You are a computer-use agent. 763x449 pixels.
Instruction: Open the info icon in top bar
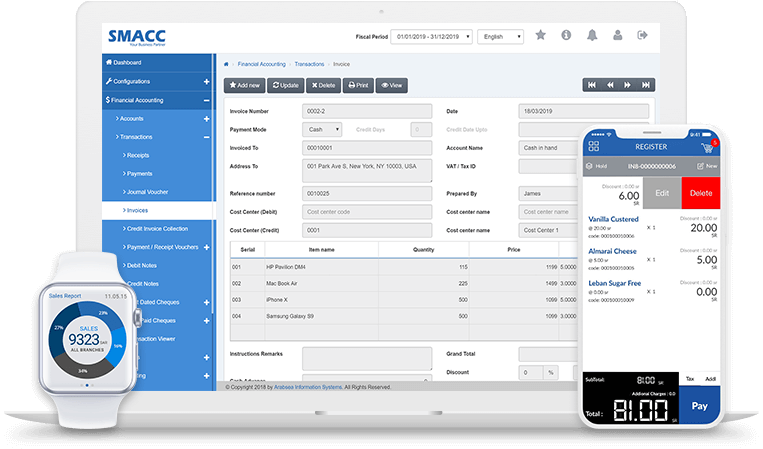566,35
